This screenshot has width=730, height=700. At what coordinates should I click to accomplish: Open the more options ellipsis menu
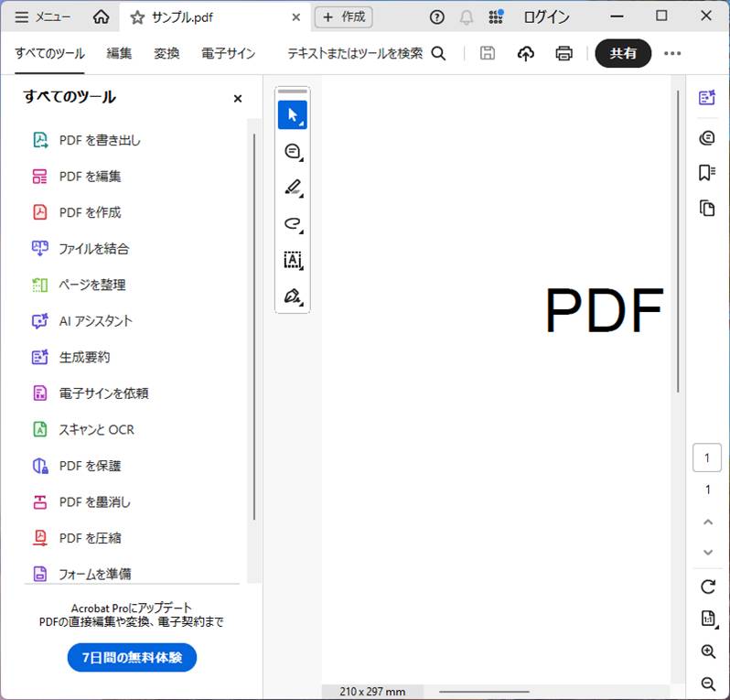(x=672, y=54)
